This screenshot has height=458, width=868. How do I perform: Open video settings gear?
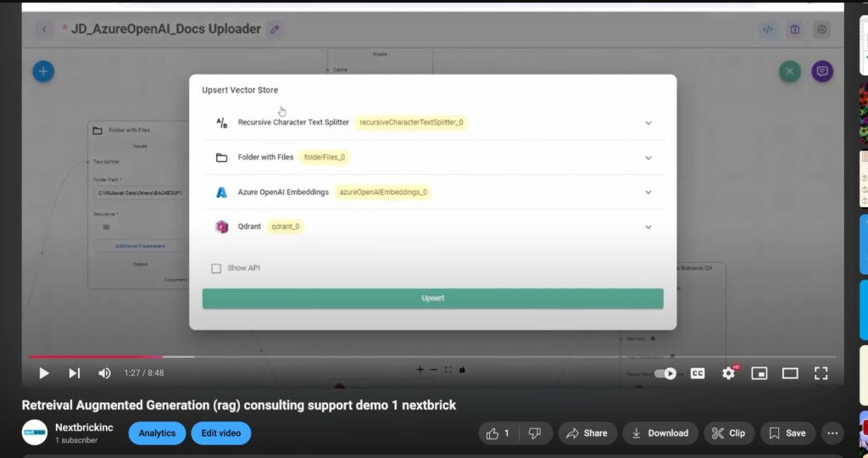[728, 373]
